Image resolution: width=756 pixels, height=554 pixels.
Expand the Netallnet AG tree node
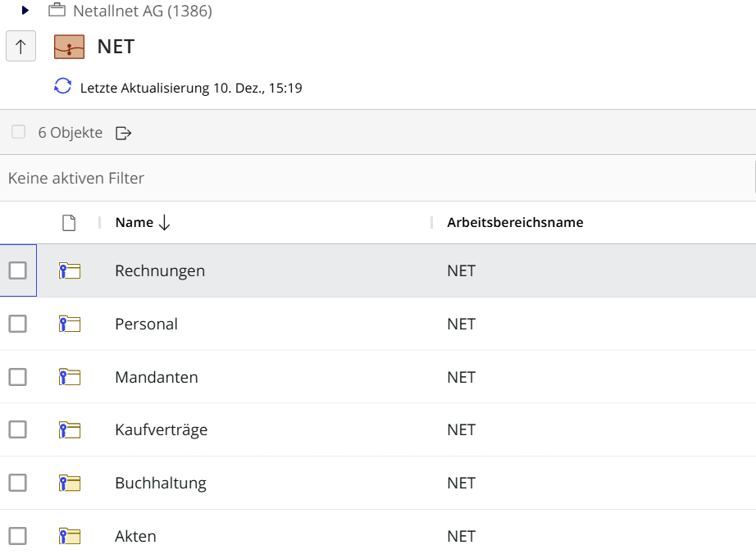pyautogui.click(x=25, y=11)
